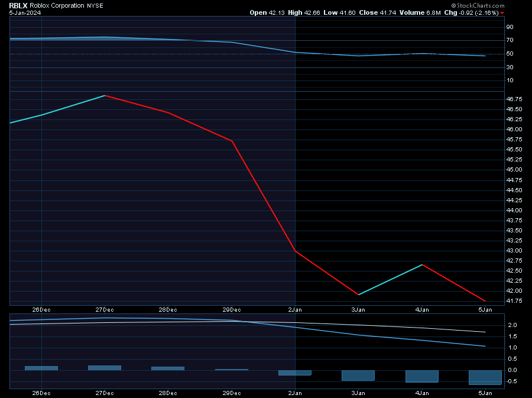
Task: Click the Low 41.60 value
Action: point(339,13)
